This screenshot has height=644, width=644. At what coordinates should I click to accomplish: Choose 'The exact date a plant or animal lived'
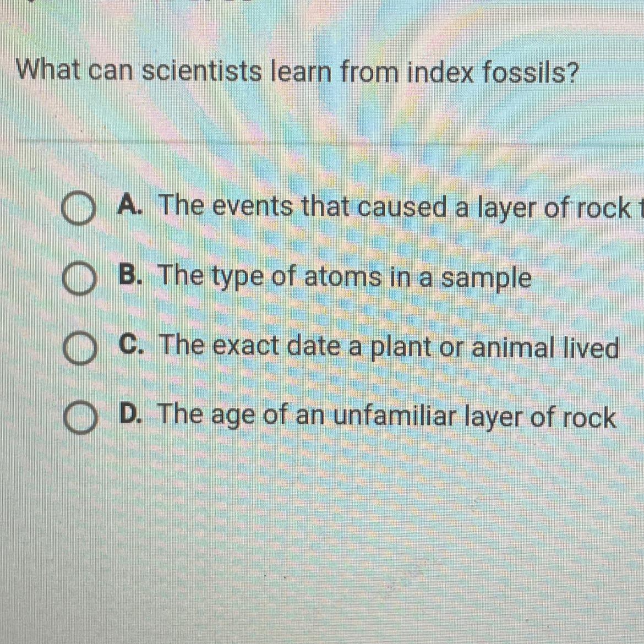pyautogui.click(x=390, y=347)
